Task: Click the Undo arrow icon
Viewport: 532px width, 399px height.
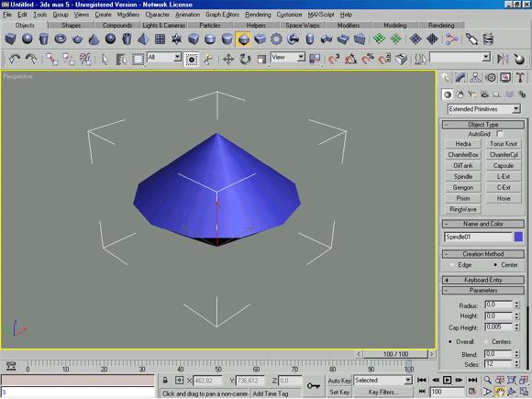Action: (15, 60)
